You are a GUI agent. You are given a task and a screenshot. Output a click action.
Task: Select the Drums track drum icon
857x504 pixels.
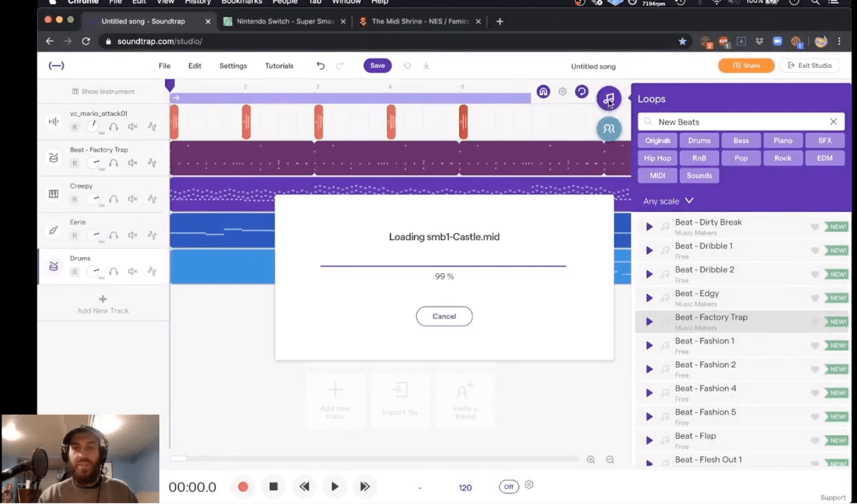click(53, 266)
